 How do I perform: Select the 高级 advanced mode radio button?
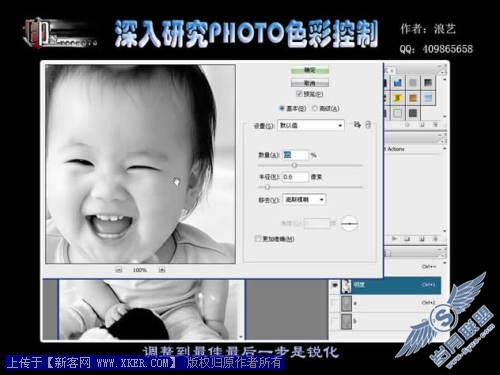315,108
